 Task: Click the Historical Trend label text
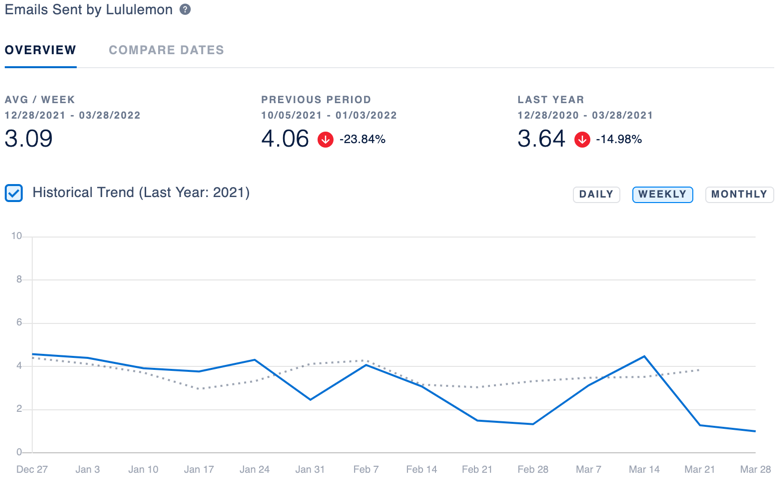coord(141,193)
